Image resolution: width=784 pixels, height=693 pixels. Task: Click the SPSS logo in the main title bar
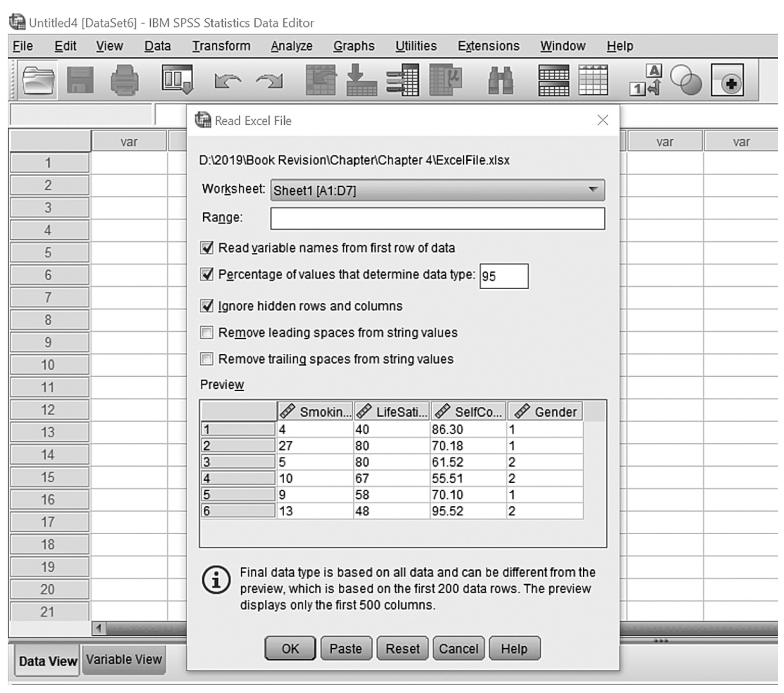click(17, 22)
